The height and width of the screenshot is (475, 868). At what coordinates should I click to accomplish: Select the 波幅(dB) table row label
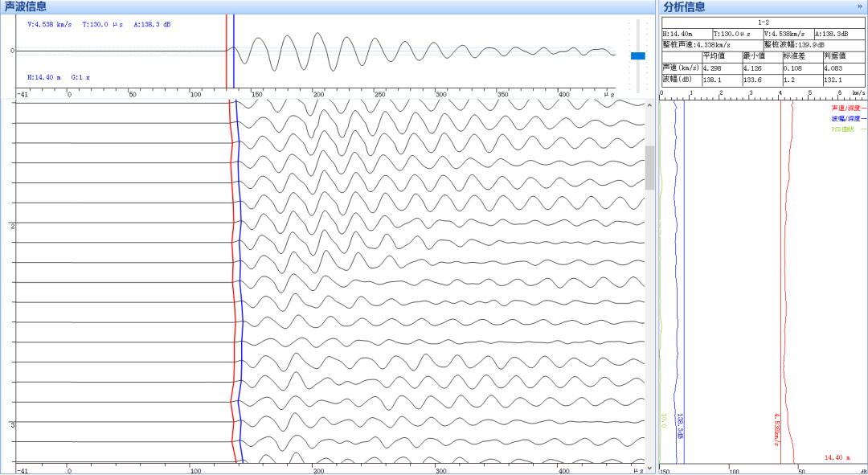pos(677,80)
